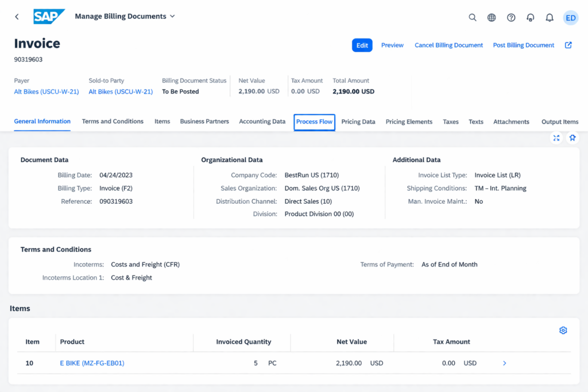Open the Payer Alt Bikes link
Viewport: 588px width, 392px height.
click(x=47, y=91)
